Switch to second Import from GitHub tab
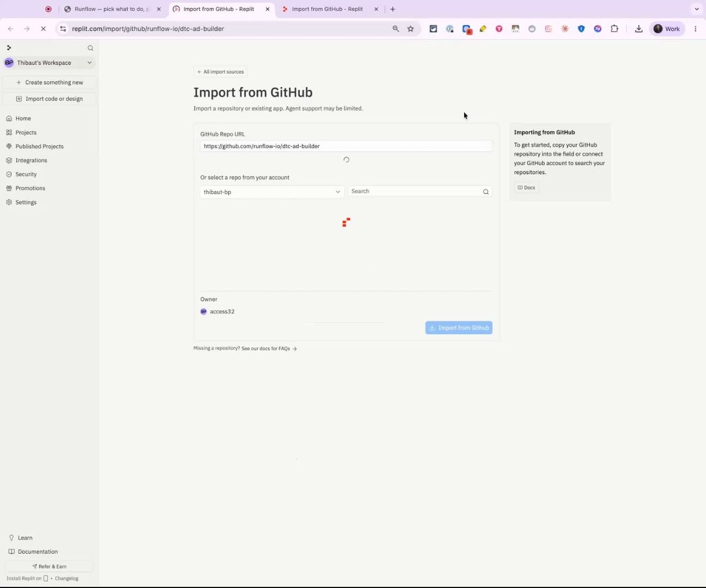 point(328,9)
